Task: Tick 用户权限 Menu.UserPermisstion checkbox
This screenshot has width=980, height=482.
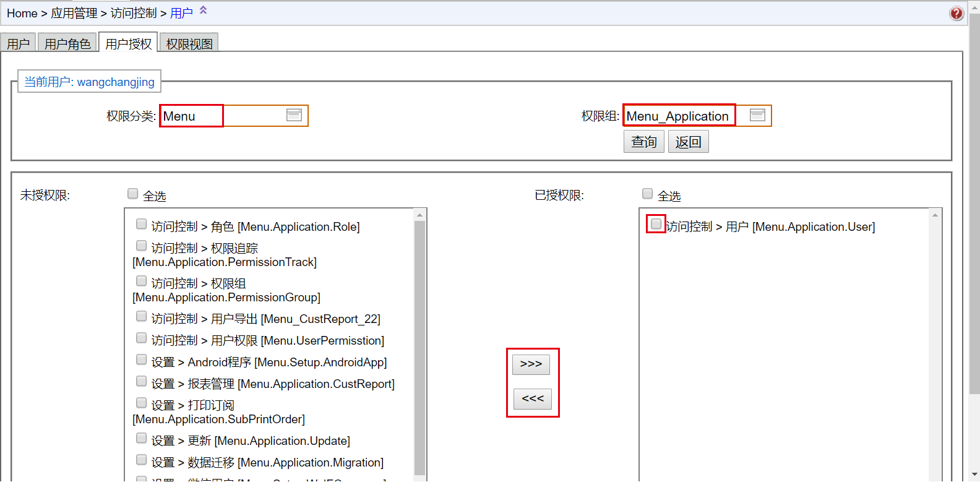Action: (141, 338)
